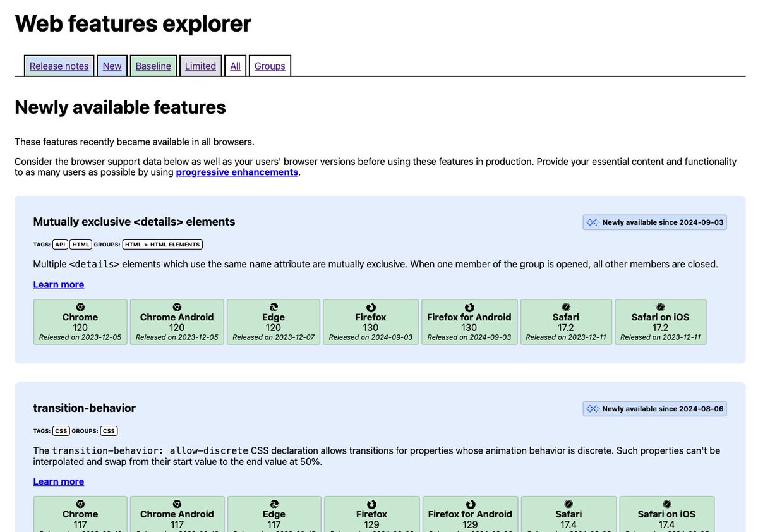Click Newly available since 2024-08-06 label
Viewport: 758px width, 532px height.
pyautogui.click(x=663, y=409)
